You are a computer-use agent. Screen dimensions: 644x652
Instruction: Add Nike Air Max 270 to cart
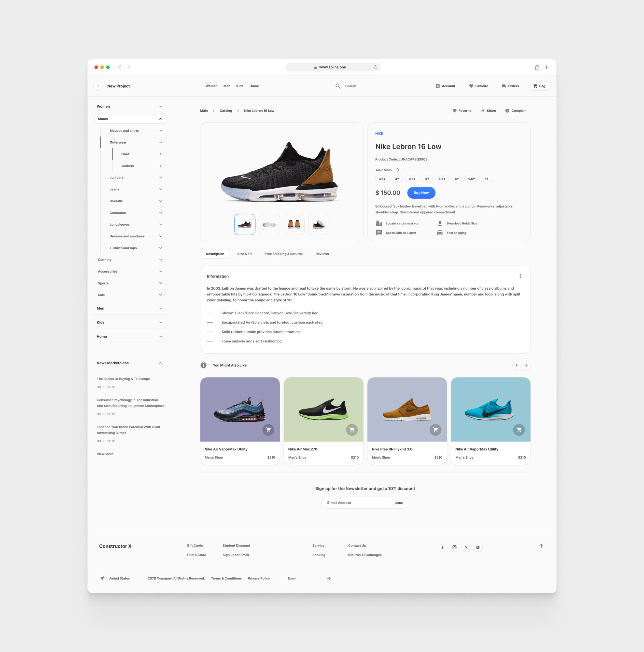[x=352, y=430]
